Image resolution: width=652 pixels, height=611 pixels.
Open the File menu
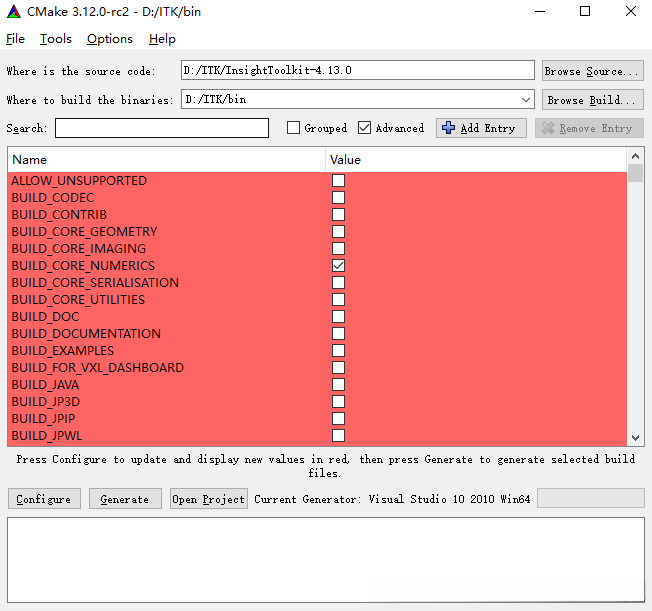pos(15,39)
